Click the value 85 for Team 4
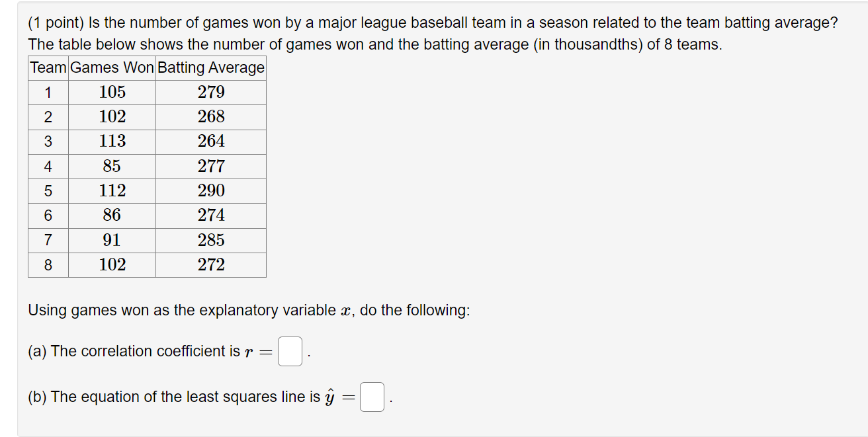 [110, 165]
